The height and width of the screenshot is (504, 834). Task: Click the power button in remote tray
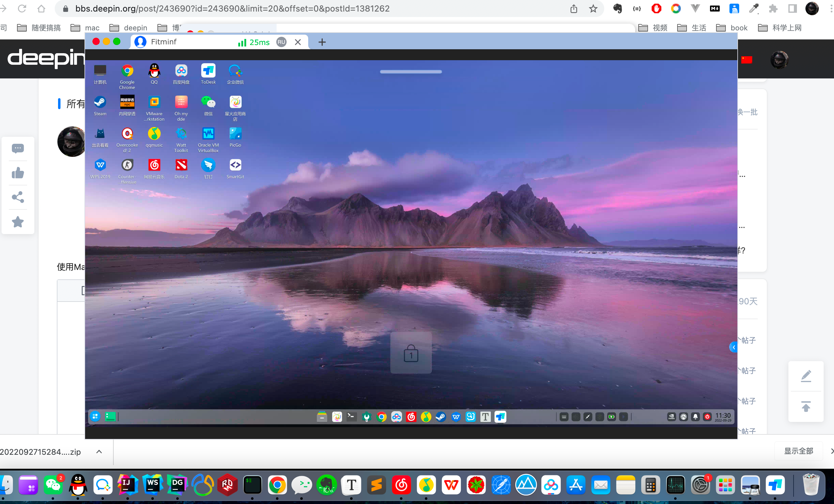pyautogui.click(x=707, y=417)
